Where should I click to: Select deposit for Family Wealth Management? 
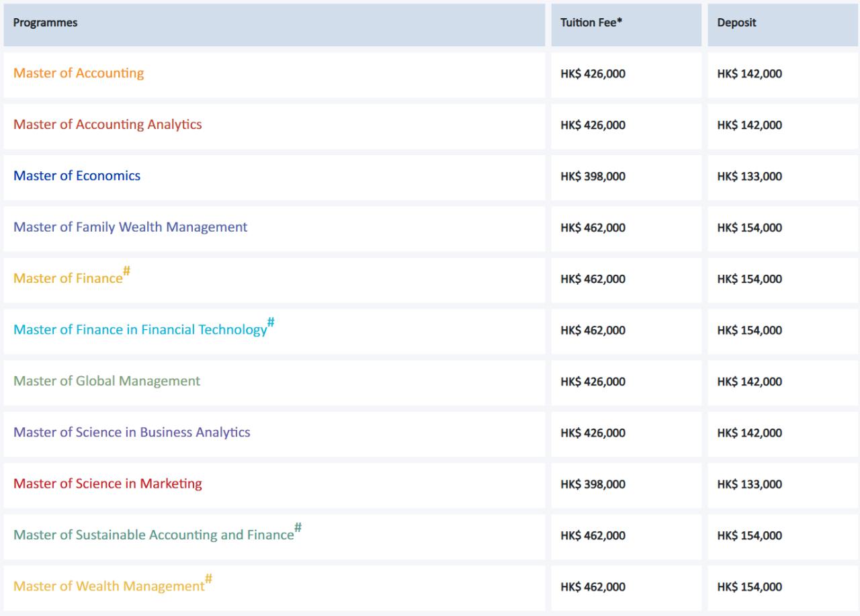tap(749, 228)
